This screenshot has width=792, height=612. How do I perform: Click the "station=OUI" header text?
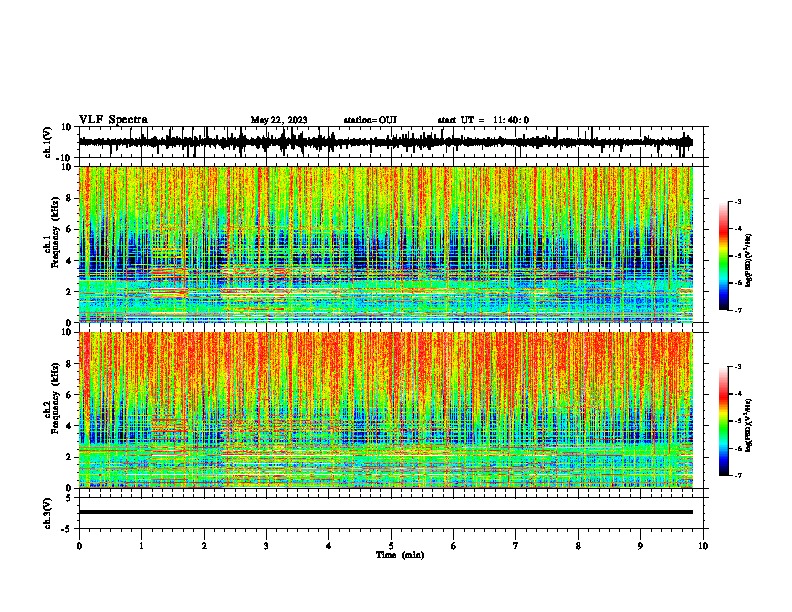(x=370, y=120)
